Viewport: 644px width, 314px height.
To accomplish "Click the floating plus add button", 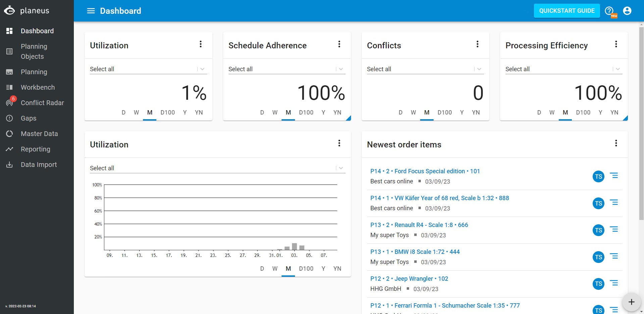I will click(x=631, y=302).
